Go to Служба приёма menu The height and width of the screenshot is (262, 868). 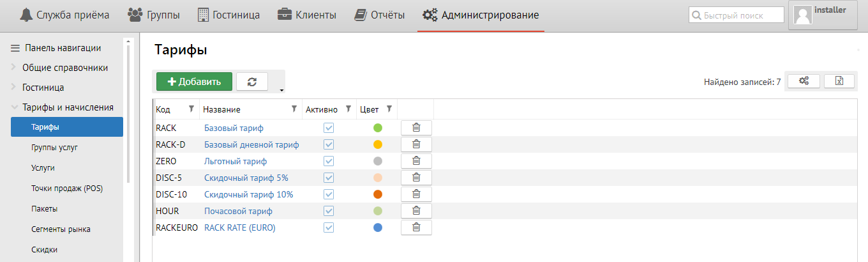pyautogui.click(x=64, y=15)
